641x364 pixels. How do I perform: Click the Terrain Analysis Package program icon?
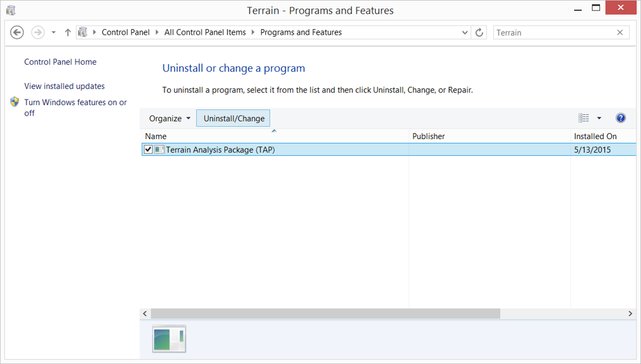[160, 150]
